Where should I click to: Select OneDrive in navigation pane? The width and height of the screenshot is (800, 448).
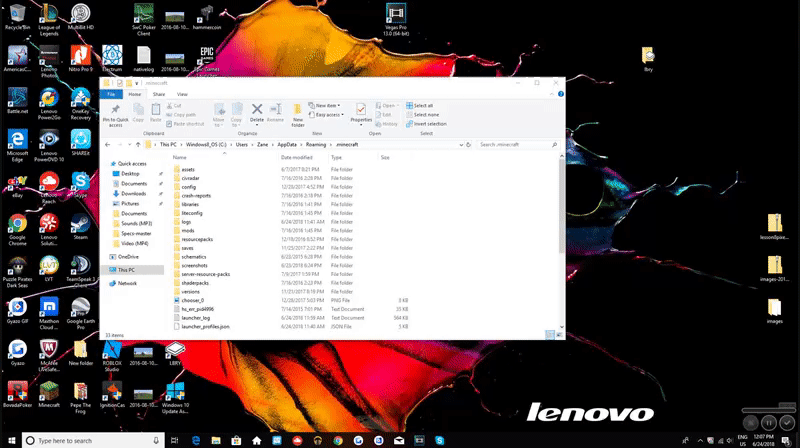128,257
